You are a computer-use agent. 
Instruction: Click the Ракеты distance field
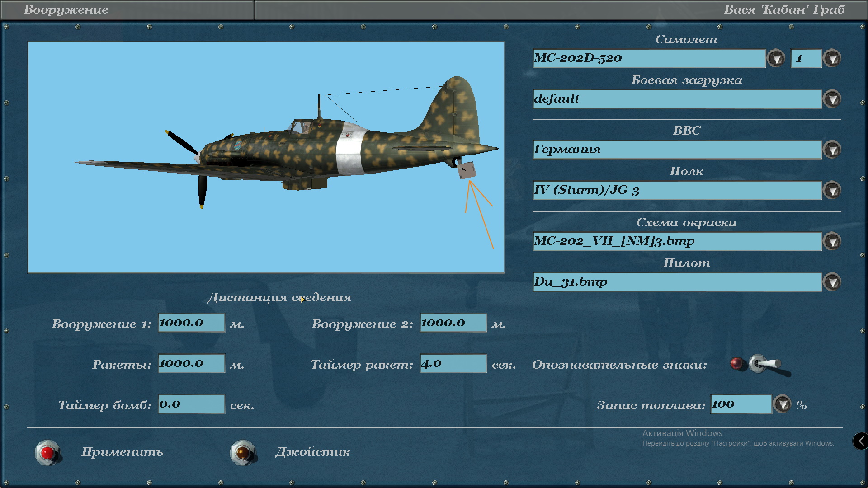[191, 364]
